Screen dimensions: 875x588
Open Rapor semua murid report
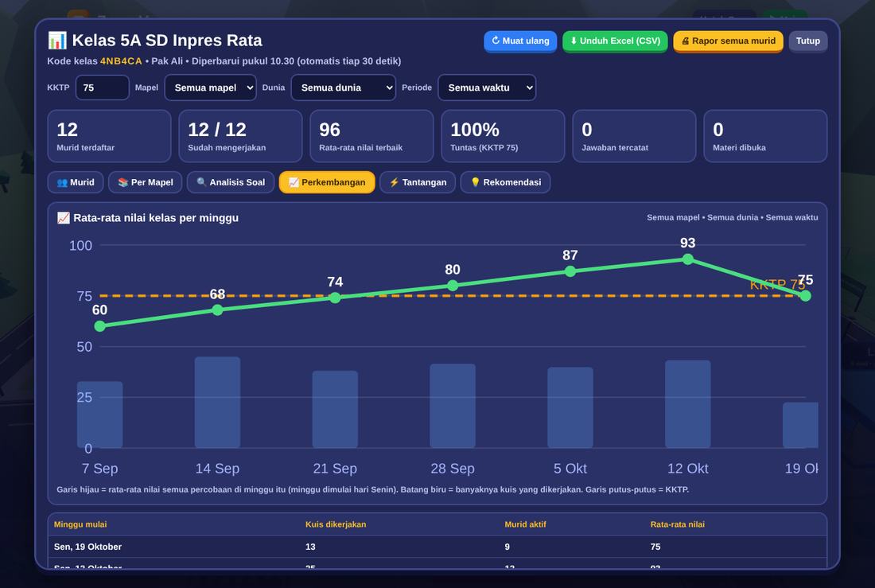click(x=728, y=41)
